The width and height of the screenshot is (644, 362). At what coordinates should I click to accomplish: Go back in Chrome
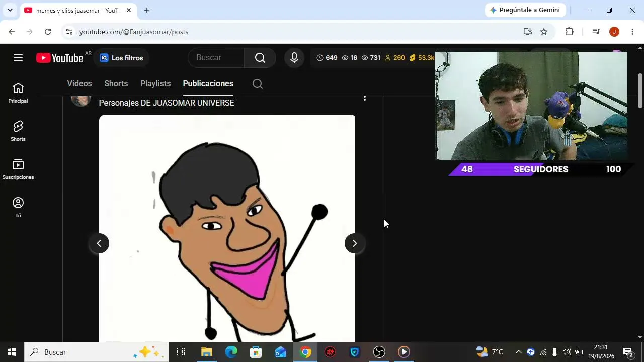pyautogui.click(x=12, y=32)
